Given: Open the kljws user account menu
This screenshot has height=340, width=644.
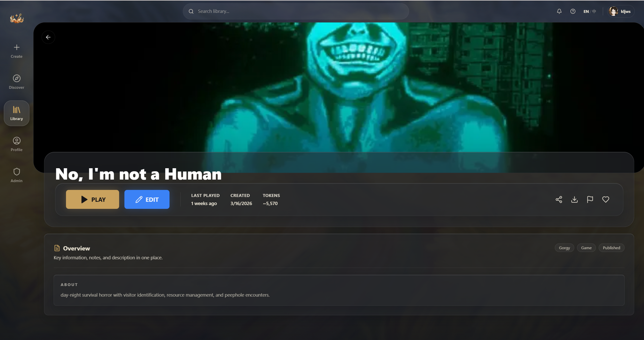Looking at the screenshot, I should (620, 11).
